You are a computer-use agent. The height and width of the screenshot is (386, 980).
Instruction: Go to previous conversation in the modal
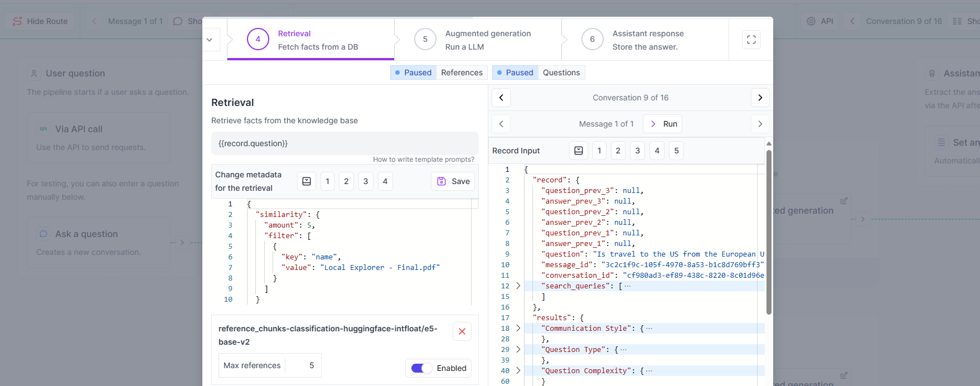coord(501,98)
